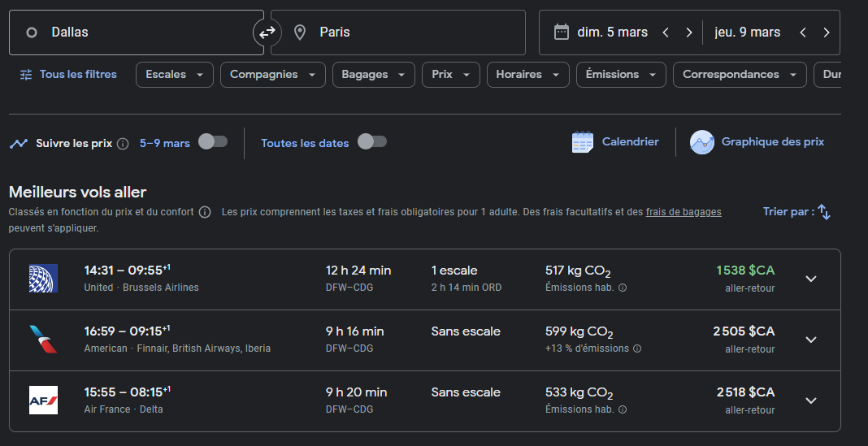
Task: Click the 1 escale stop label
Action: click(x=454, y=271)
